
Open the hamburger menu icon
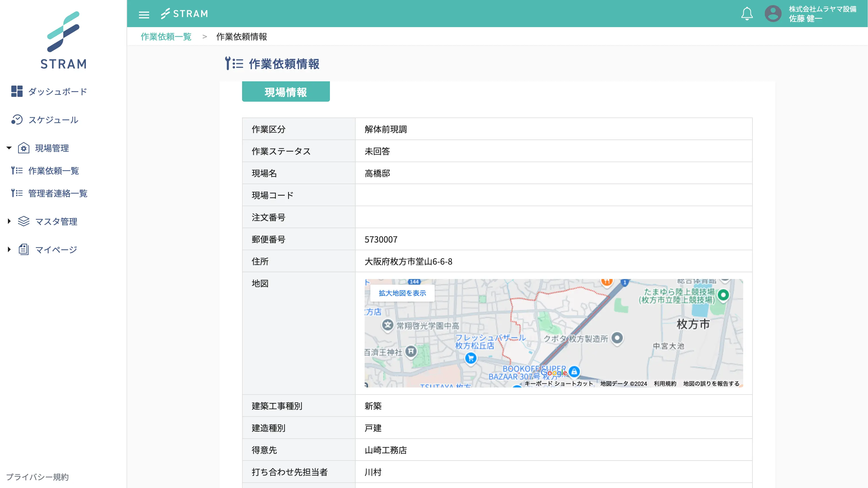[144, 14]
